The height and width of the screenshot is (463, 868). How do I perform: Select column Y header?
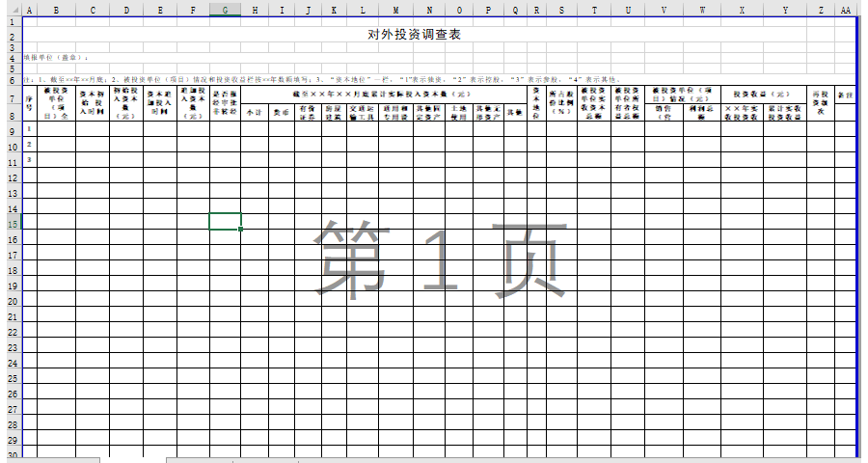pos(785,10)
